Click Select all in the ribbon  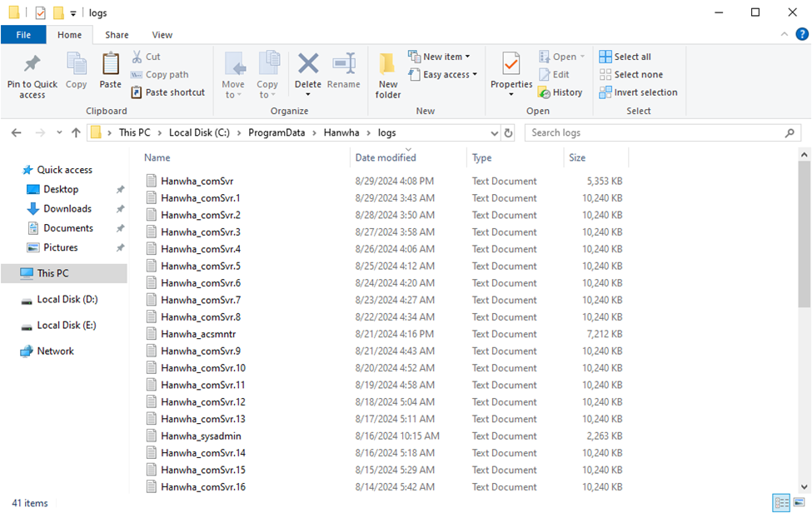[625, 57]
